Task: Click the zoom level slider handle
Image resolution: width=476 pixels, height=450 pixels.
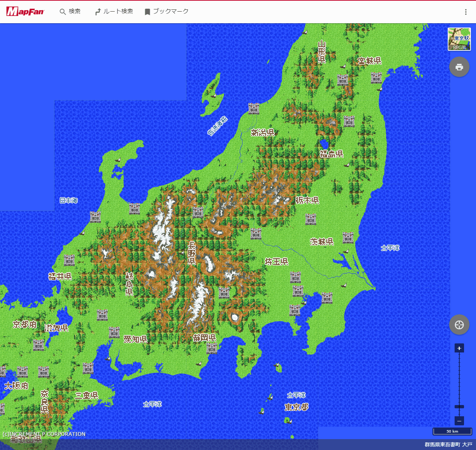Action: coord(459,406)
